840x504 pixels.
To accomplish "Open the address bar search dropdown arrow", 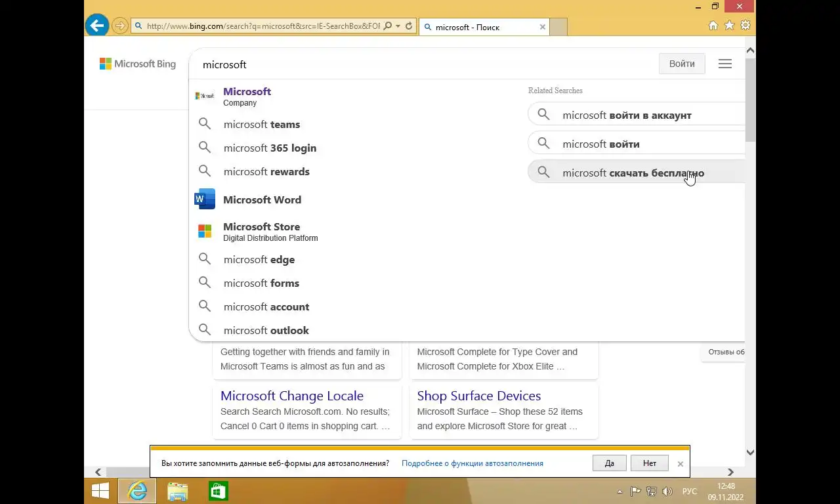I will [x=398, y=26].
